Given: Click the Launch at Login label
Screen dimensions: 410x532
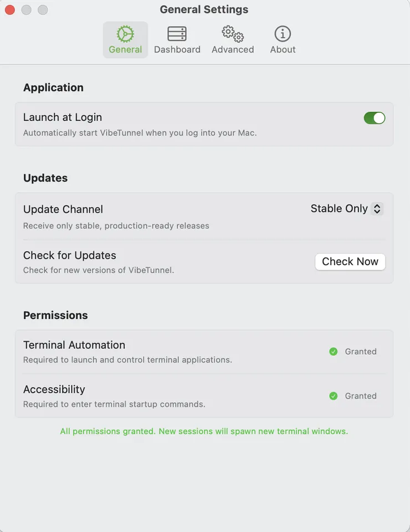Looking at the screenshot, I should (63, 117).
